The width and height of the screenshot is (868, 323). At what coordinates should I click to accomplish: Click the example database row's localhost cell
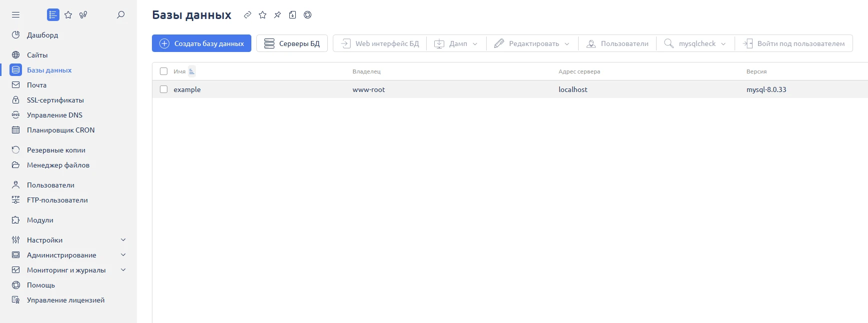[573, 89]
